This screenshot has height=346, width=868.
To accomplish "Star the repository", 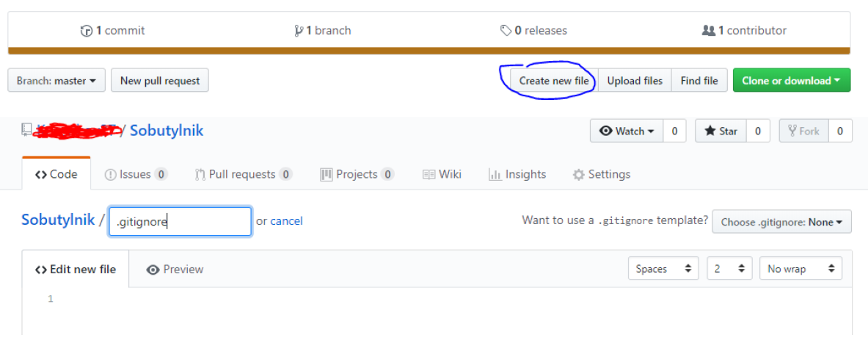I will click(x=721, y=131).
